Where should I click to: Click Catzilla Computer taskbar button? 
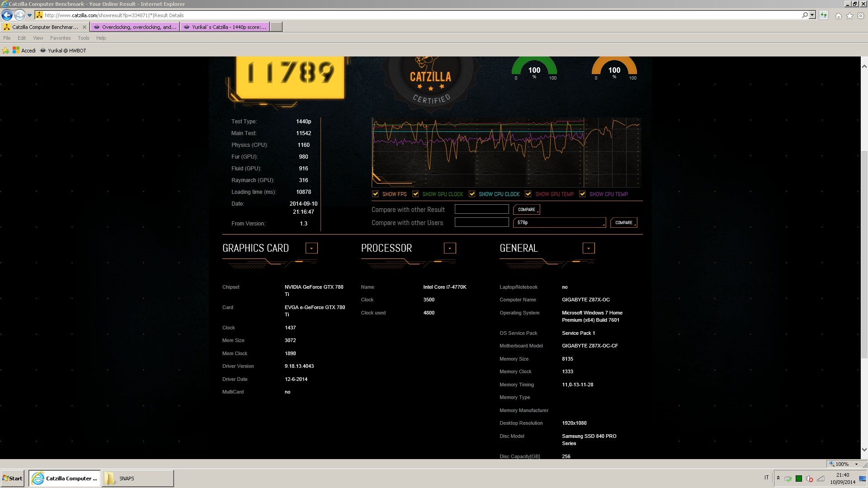tap(65, 479)
